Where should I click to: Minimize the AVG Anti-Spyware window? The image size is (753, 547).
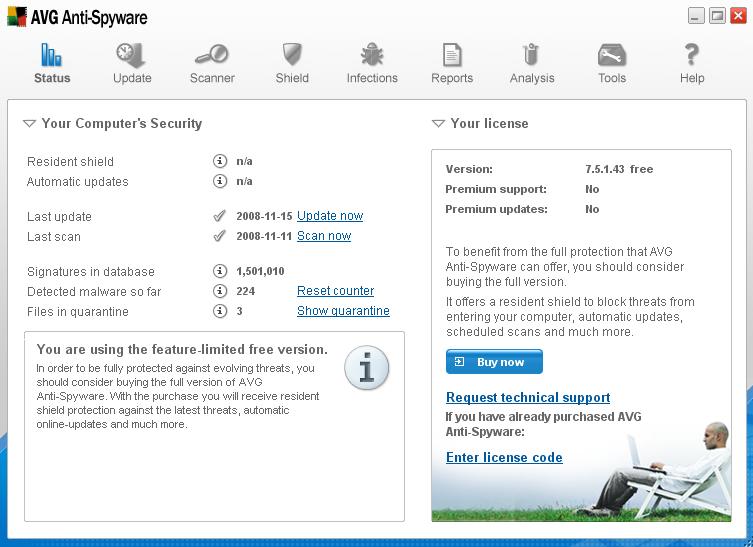[x=696, y=15]
